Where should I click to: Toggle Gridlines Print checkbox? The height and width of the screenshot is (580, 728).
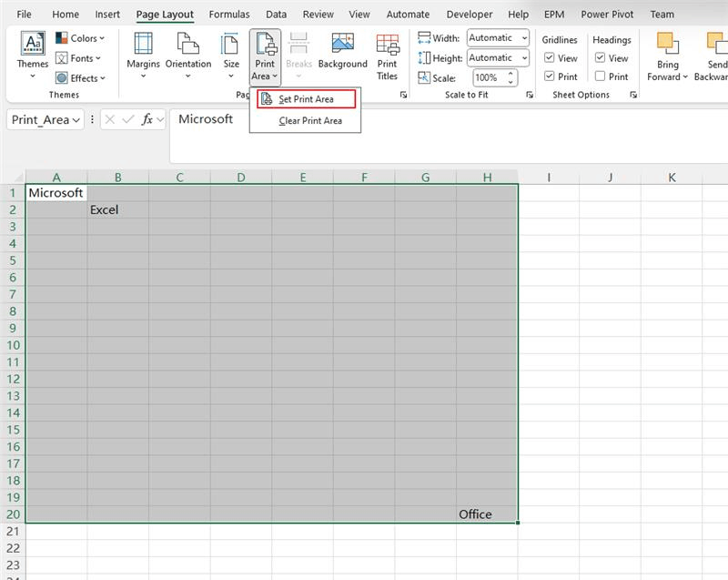click(550, 76)
